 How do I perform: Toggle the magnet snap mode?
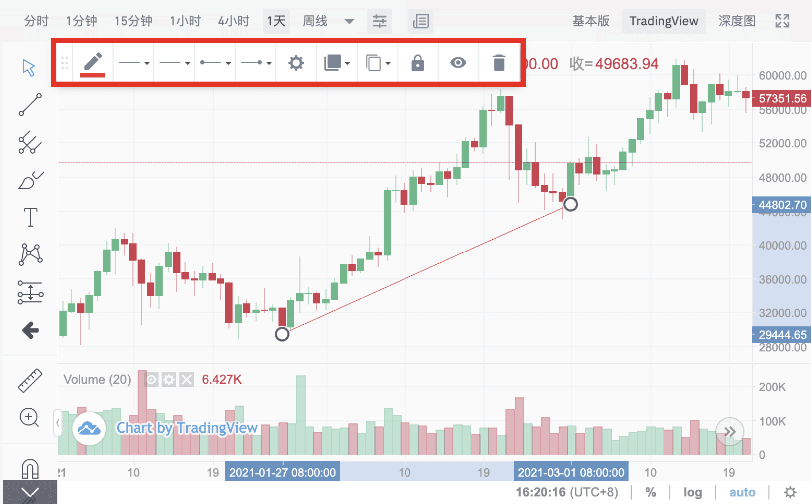pyautogui.click(x=30, y=468)
